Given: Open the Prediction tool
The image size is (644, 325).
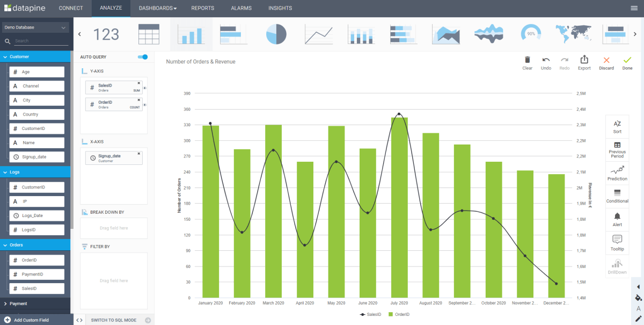Looking at the screenshot, I should (617, 173).
